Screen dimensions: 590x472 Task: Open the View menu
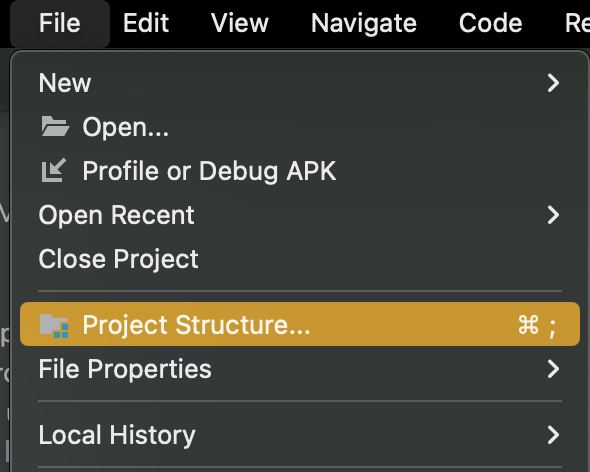pos(240,23)
